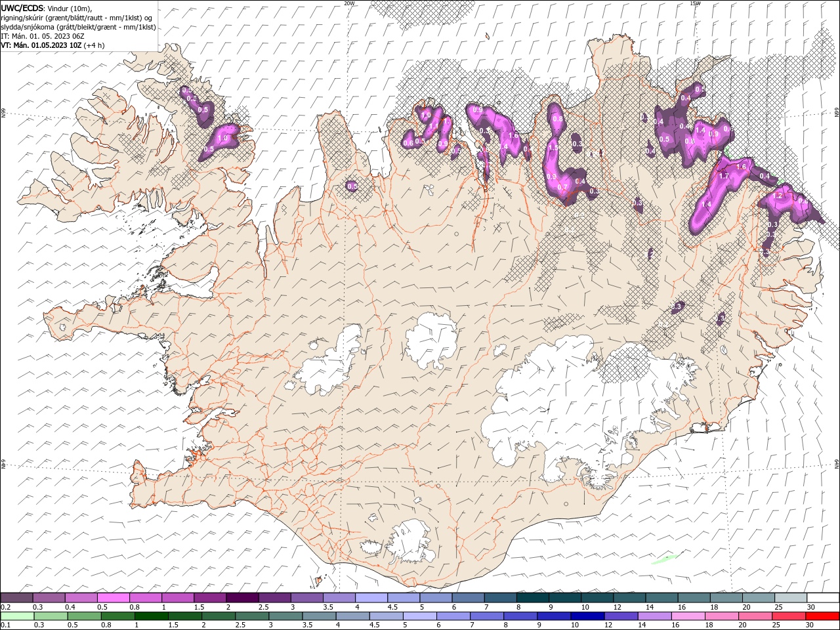Pick the hot pink 20 rain legend swatch
Viewport: 840px width, 630px height.
[755, 616]
